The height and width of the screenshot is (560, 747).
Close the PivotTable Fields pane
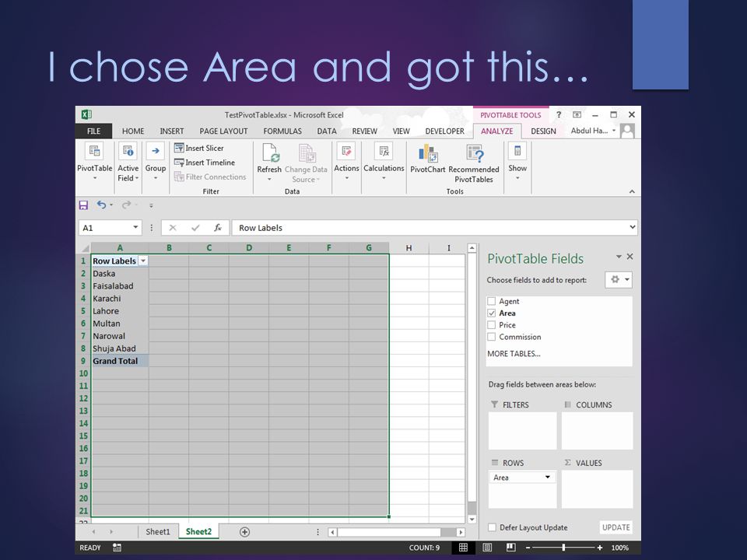point(630,257)
